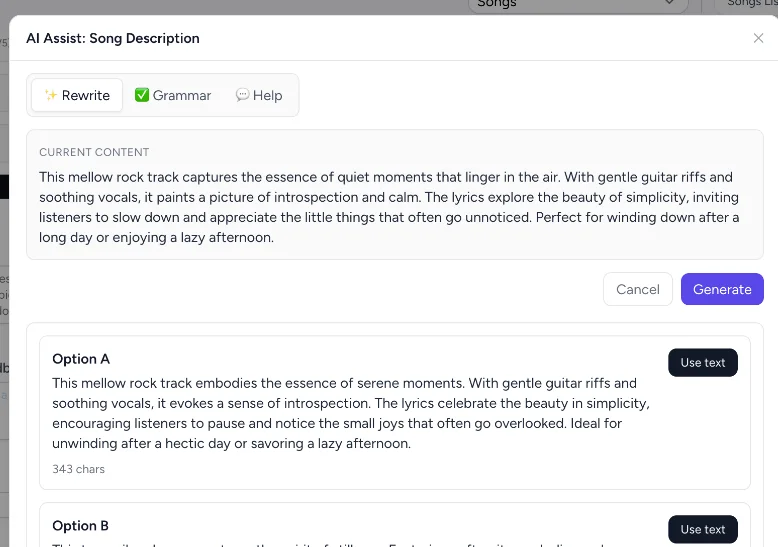Click the 343 chars counter label
The image size is (778, 547).
[78, 469]
